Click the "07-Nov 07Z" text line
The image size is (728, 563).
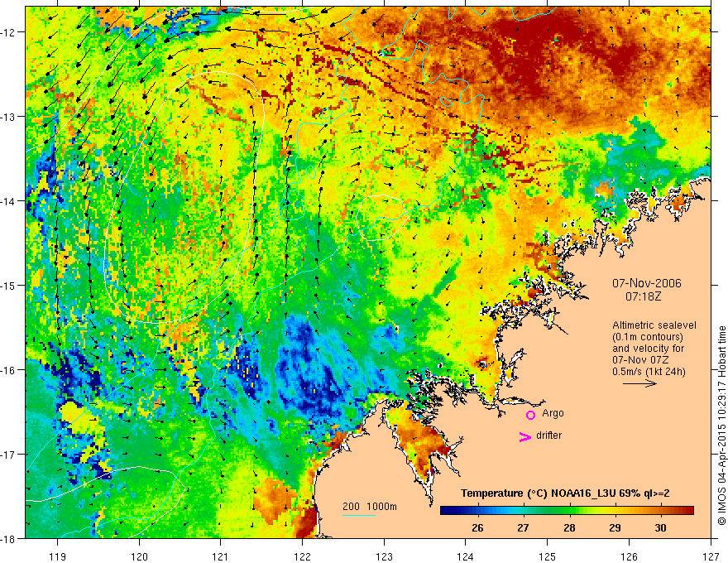pos(641,360)
